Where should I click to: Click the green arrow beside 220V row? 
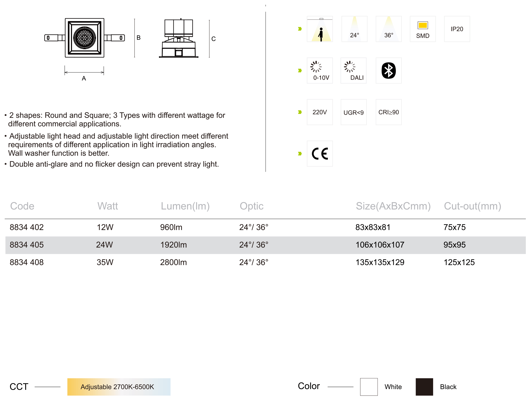coord(300,112)
